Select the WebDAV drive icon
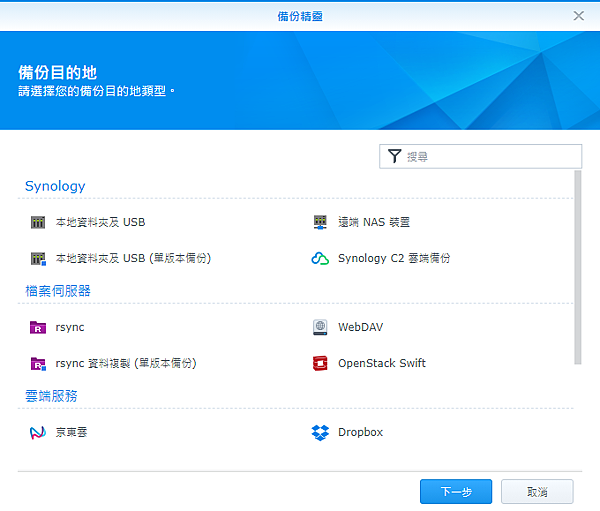This screenshot has height=511, width=600. click(320, 327)
